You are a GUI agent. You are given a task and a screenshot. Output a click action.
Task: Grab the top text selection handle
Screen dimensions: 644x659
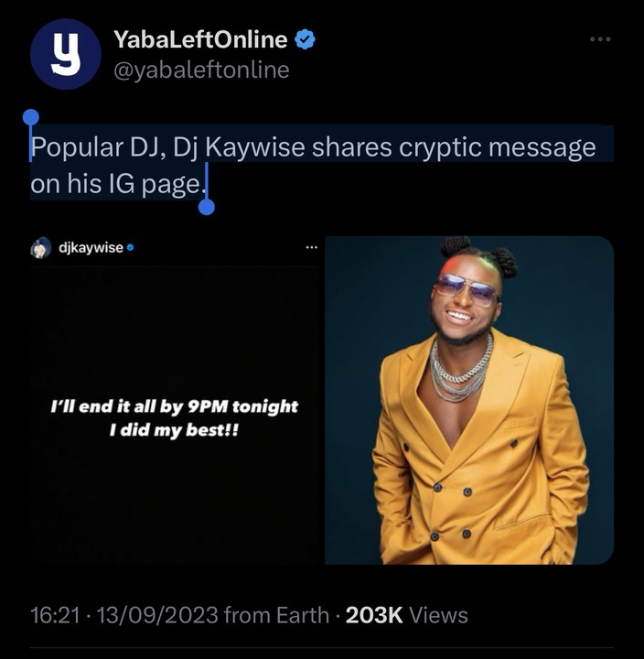tap(31, 117)
